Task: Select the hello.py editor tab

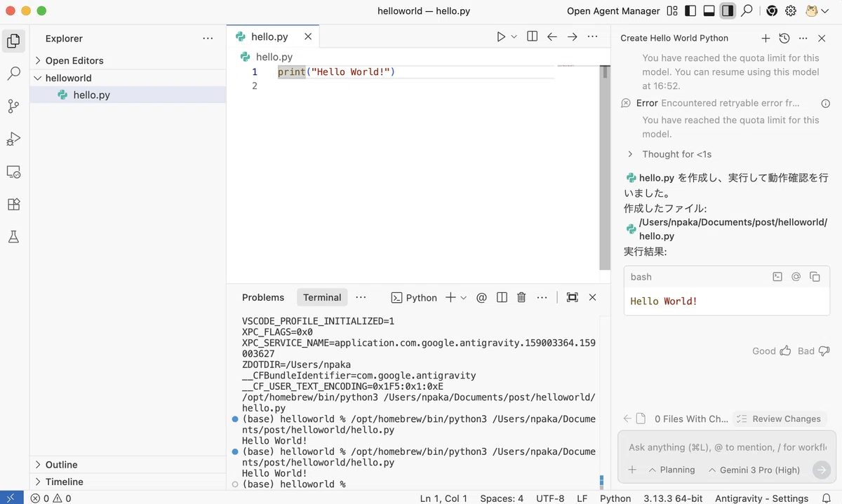Action: pyautogui.click(x=269, y=36)
